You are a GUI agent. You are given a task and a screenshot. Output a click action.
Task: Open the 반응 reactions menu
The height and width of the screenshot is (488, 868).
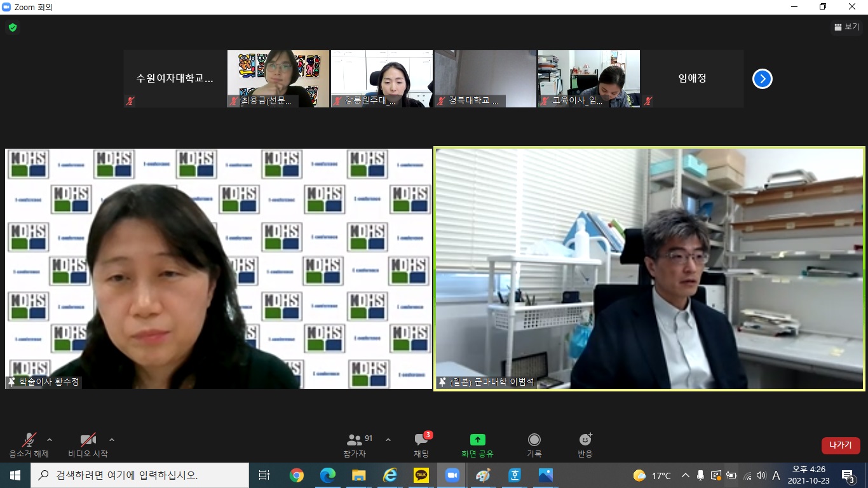click(585, 445)
